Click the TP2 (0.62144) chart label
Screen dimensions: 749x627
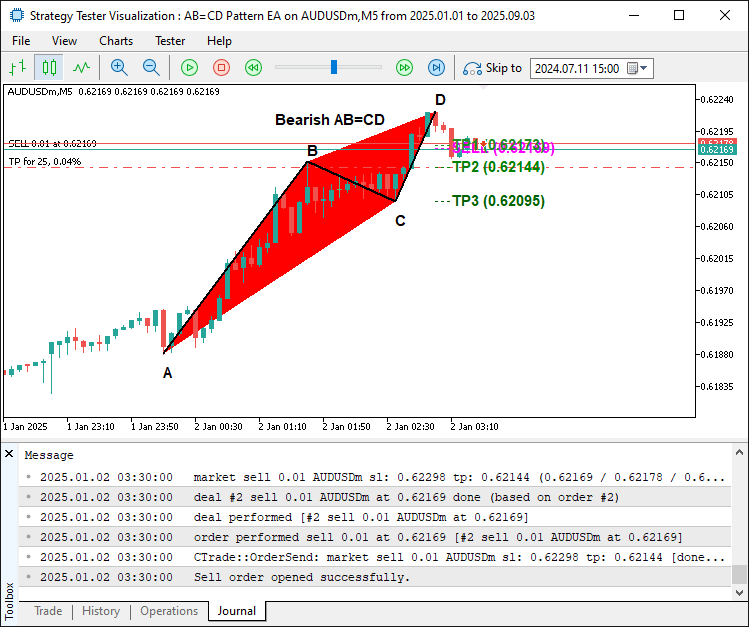[x=498, y=167]
